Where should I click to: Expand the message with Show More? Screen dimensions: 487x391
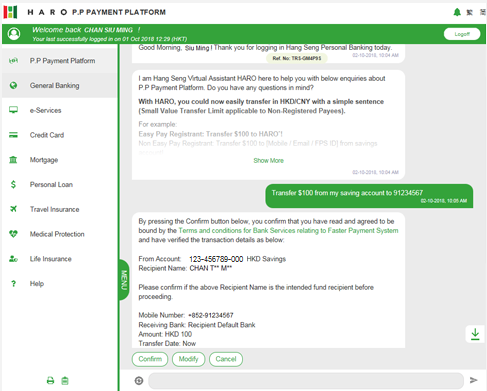point(268,161)
